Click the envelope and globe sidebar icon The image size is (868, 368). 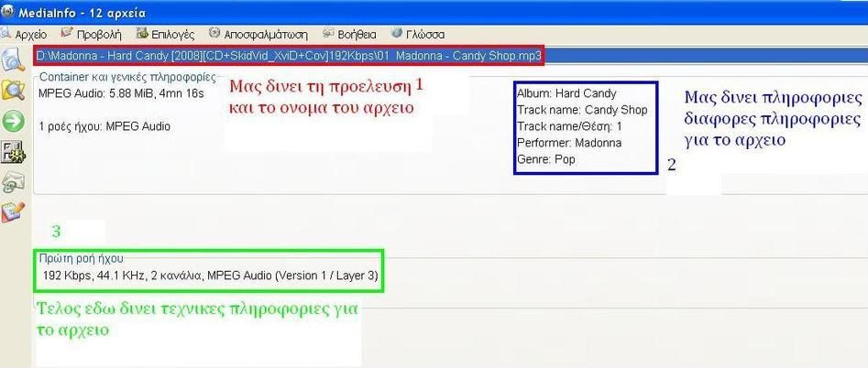pos(13,182)
